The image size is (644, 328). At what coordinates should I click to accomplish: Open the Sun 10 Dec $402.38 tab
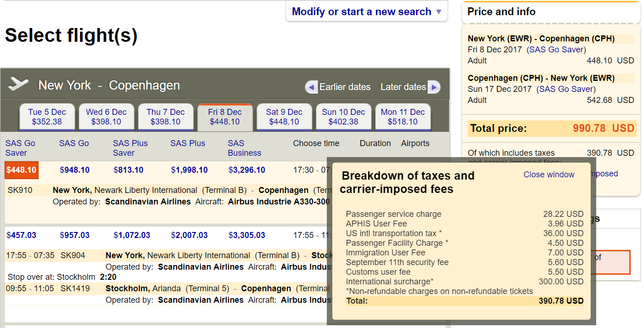[343, 117]
